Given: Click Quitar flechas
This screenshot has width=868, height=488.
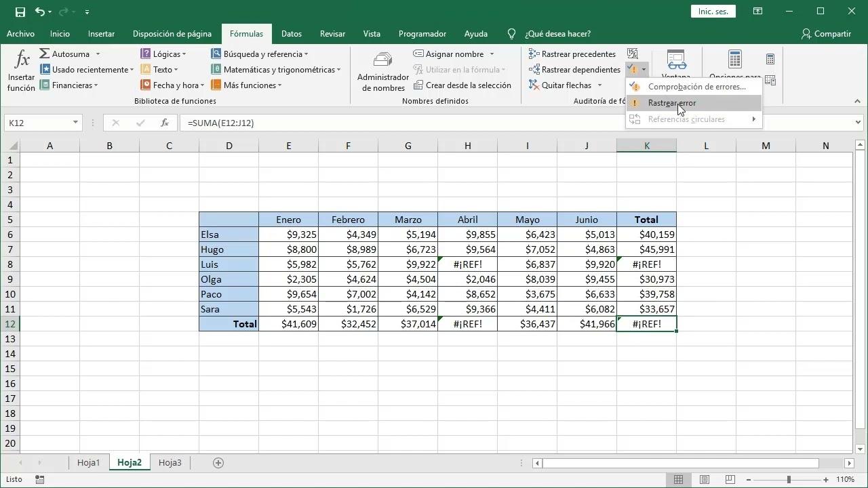Looking at the screenshot, I should [561, 85].
